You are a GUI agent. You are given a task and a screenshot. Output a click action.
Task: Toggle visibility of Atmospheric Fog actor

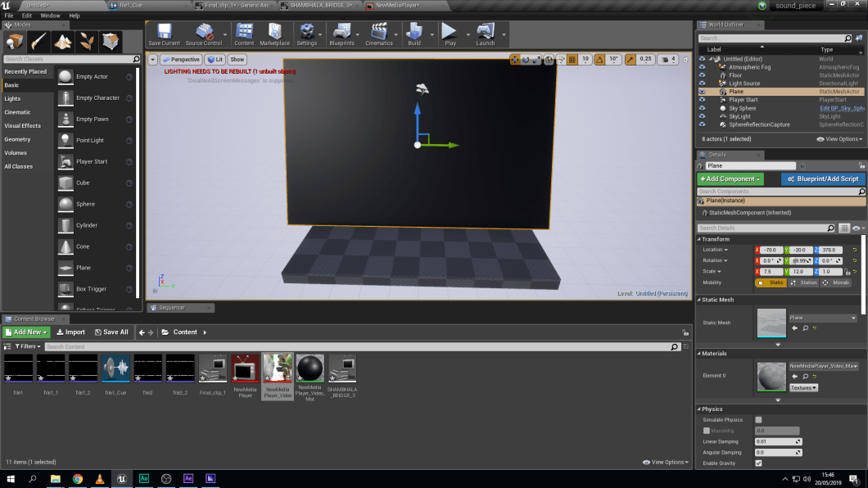[702, 67]
